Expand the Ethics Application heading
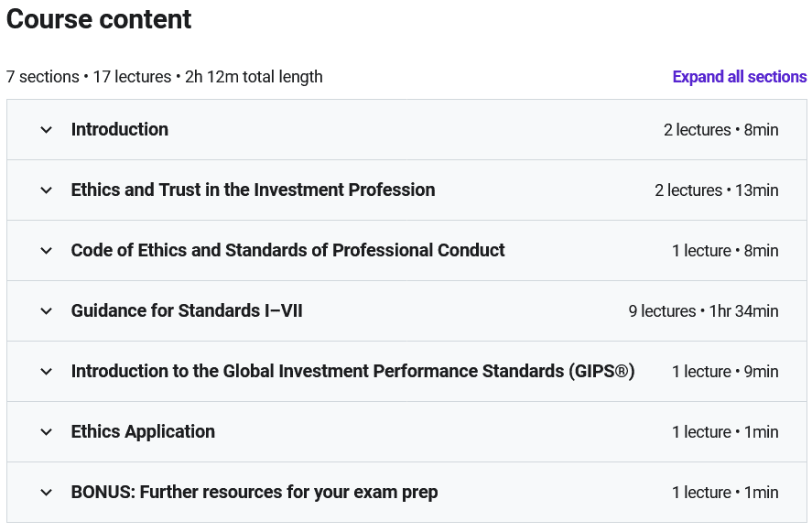The height and width of the screenshot is (532, 812). [x=143, y=432]
